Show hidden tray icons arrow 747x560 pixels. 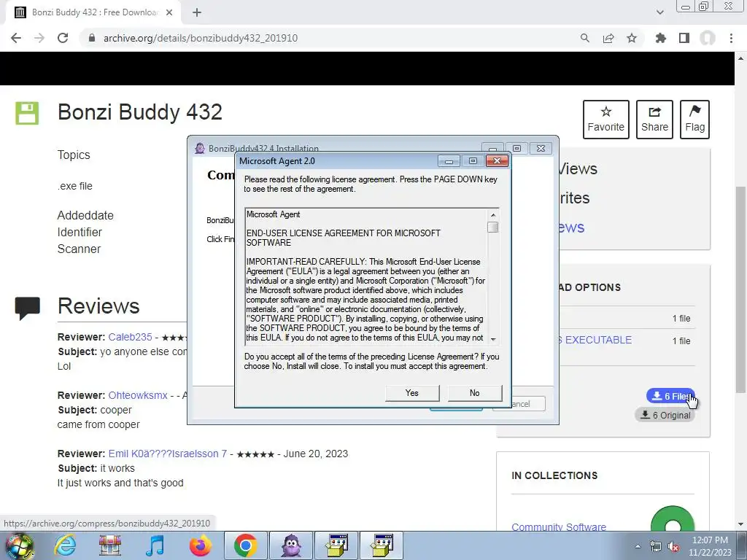point(638,547)
